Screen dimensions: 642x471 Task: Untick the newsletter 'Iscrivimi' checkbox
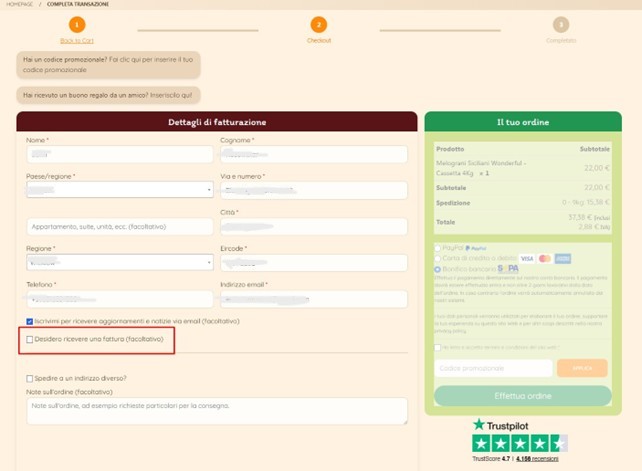pos(30,321)
